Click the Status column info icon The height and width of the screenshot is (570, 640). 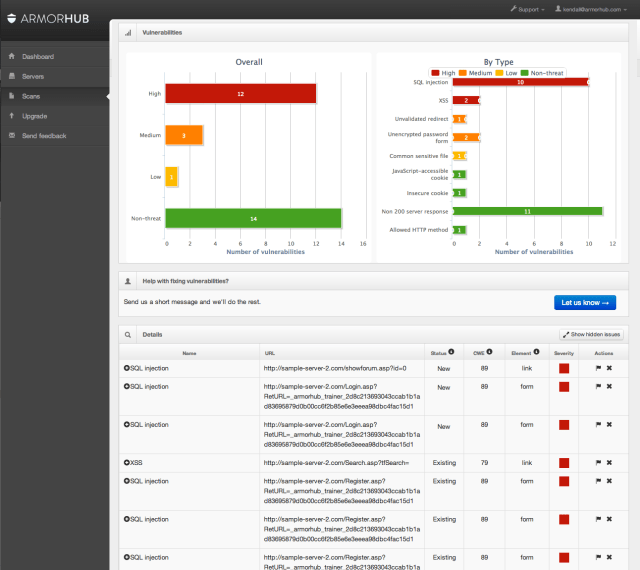click(452, 352)
